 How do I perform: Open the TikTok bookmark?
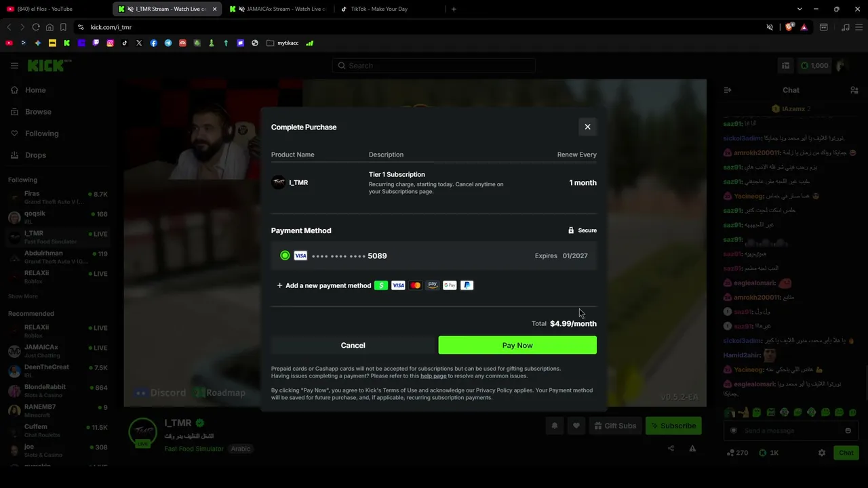tap(125, 43)
